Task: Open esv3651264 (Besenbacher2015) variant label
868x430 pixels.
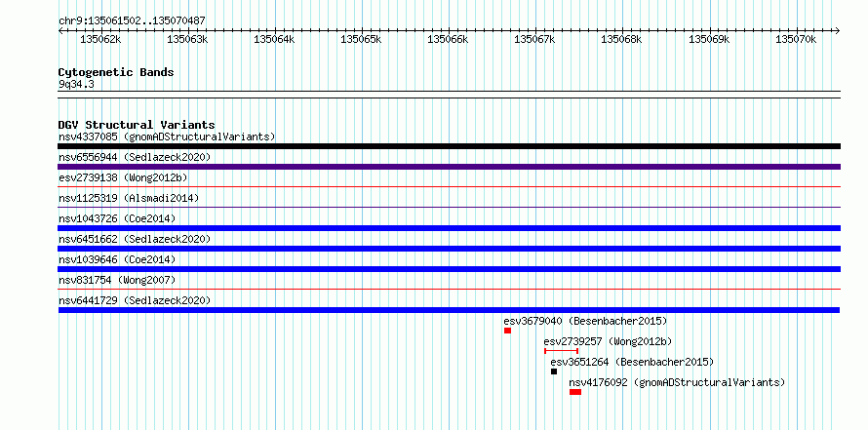Action: (x=632, y=362)
